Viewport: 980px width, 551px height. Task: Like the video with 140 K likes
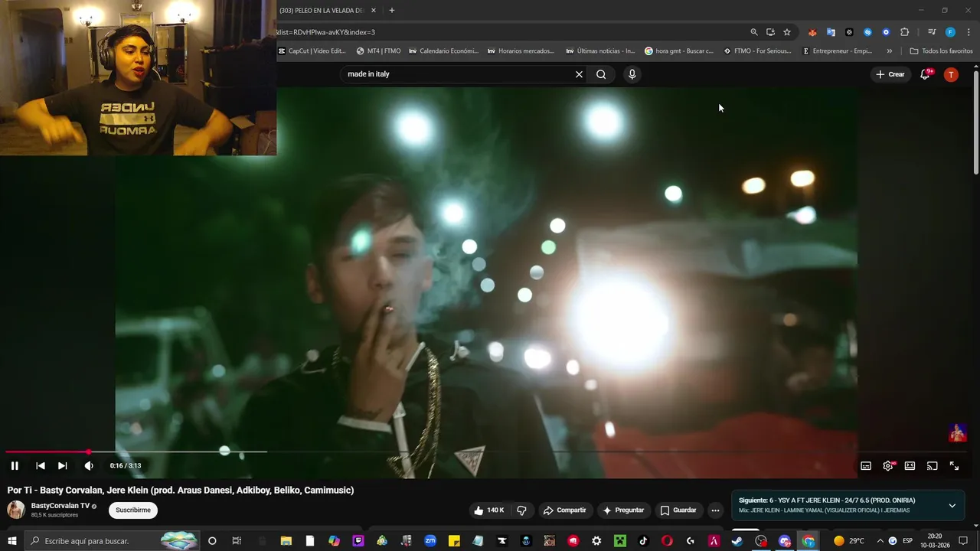click(488, 510)
